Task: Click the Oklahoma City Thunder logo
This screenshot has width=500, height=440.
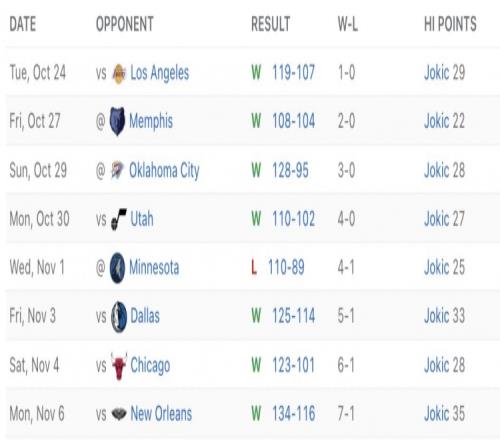Action: pos(117,170)
